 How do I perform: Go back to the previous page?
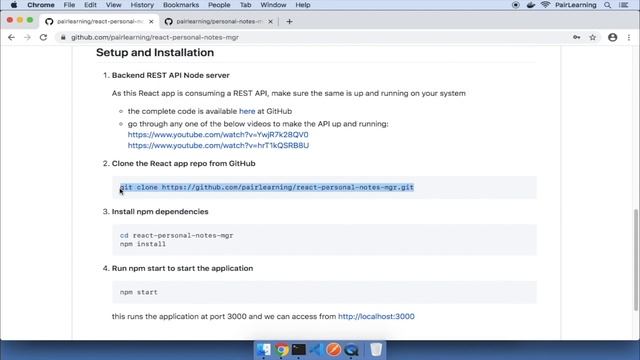coord(11,37)
